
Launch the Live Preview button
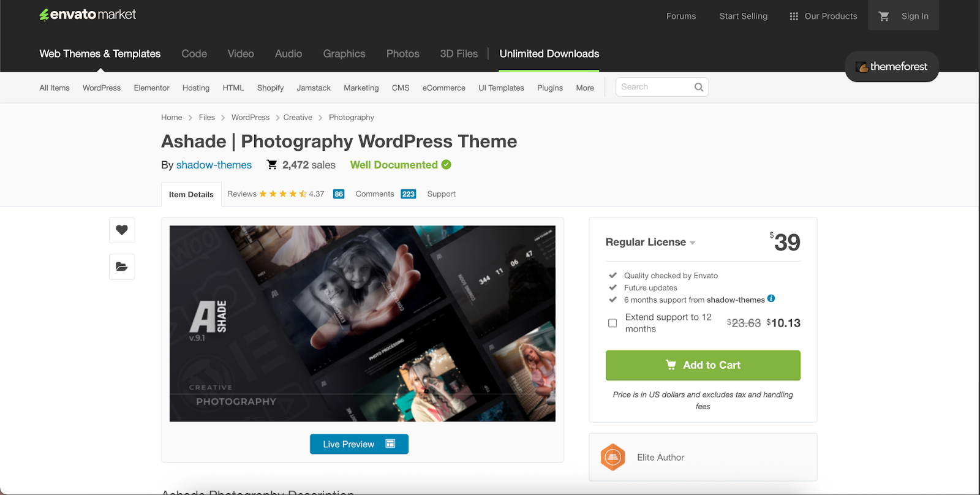click(359, 444)
